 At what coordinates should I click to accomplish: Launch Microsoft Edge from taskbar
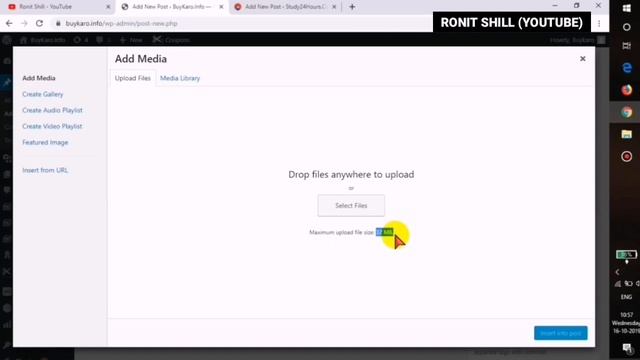point(627,68)
